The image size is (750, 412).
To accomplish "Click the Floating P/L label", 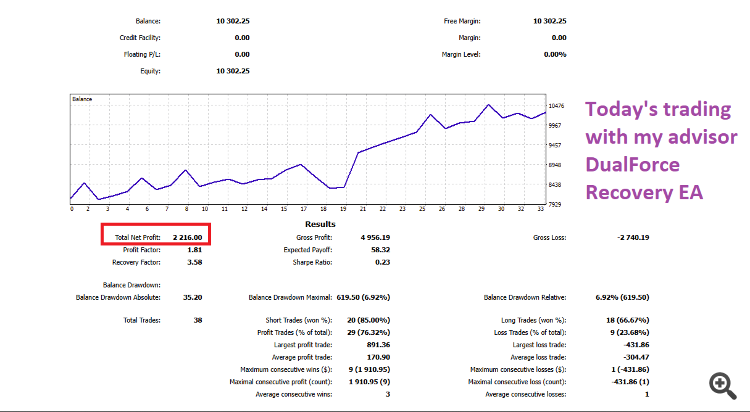I will pyautogui.click(x=142, y=55).
